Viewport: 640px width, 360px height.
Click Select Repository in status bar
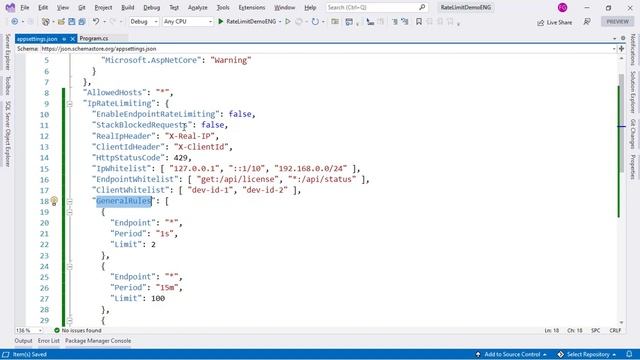(587, 354)
